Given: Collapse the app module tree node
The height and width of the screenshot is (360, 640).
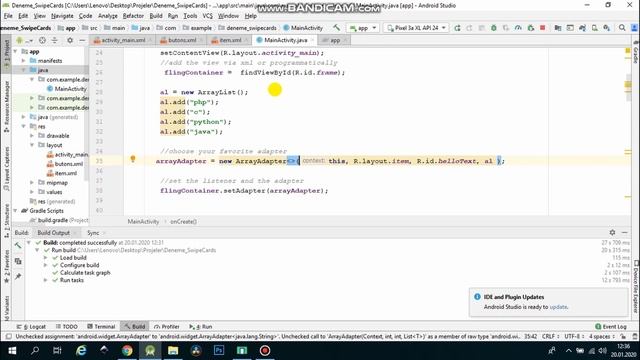Looking at the screenshot, I should pyautogui.click(x=16, y=51).
